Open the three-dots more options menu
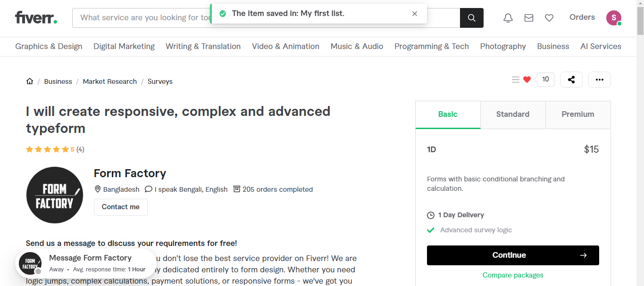The width and height of the screenshot is (644, 286). [600, 80]
